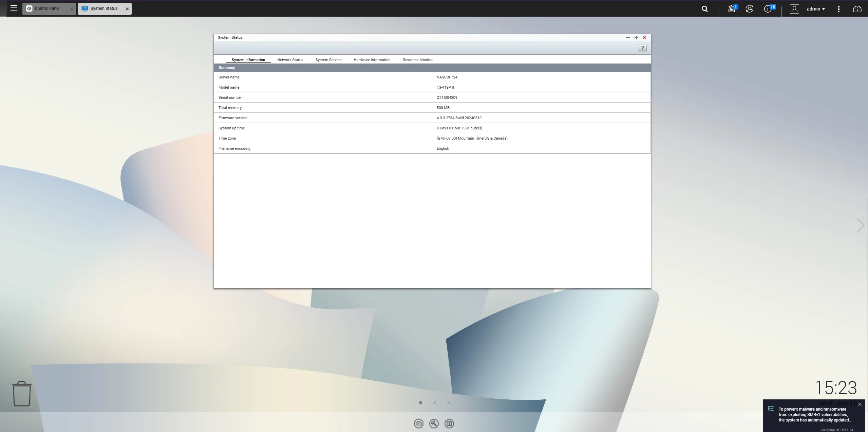The image size is (868, 432).
Task: Open the desktop Recycle Bin trash icon
Action: [22, 394]
